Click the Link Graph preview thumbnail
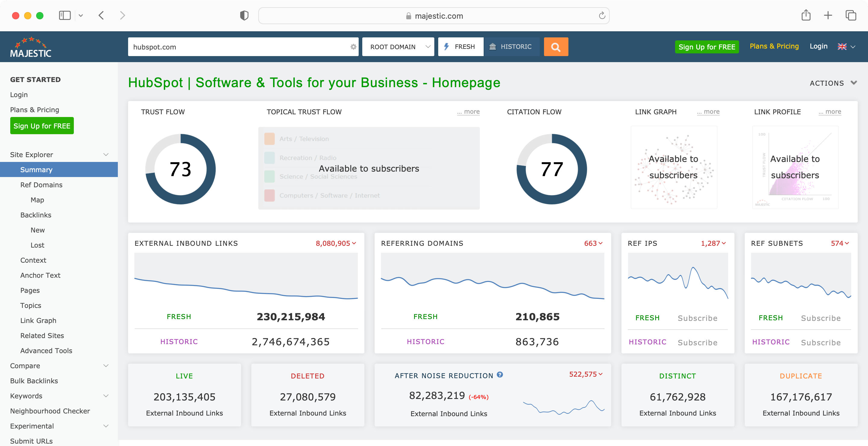The height and width of the screenshot is (446, 868). [674, 167]
